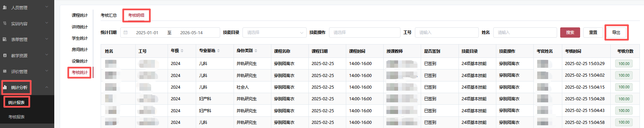This screenshot has height=128, width=644.
Task: Click score 100.00 in 15:04:02 row
Action: point(624,75)
